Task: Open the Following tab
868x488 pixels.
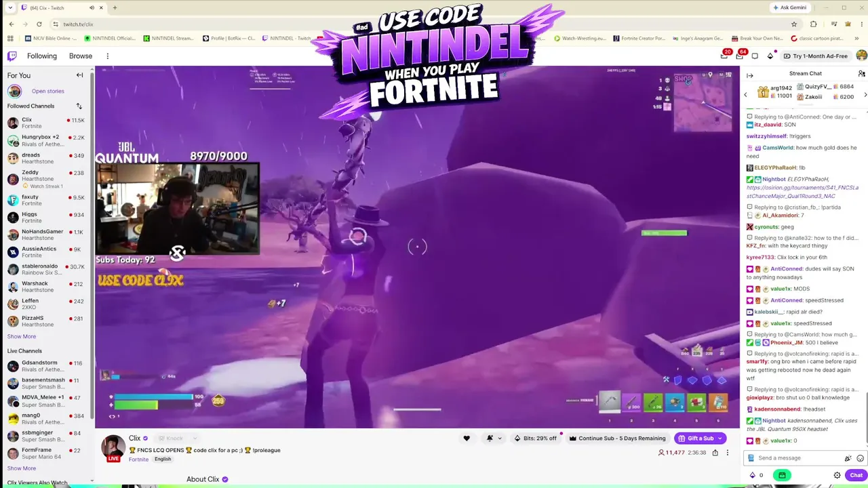Action: [42, 56]
